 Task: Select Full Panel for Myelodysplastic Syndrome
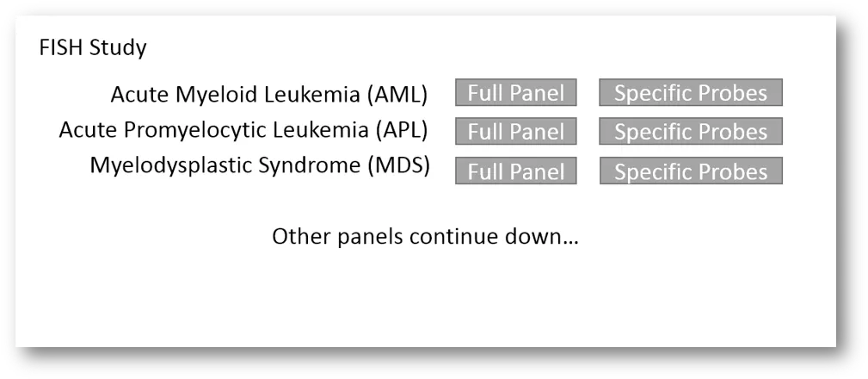pos(516,171)
